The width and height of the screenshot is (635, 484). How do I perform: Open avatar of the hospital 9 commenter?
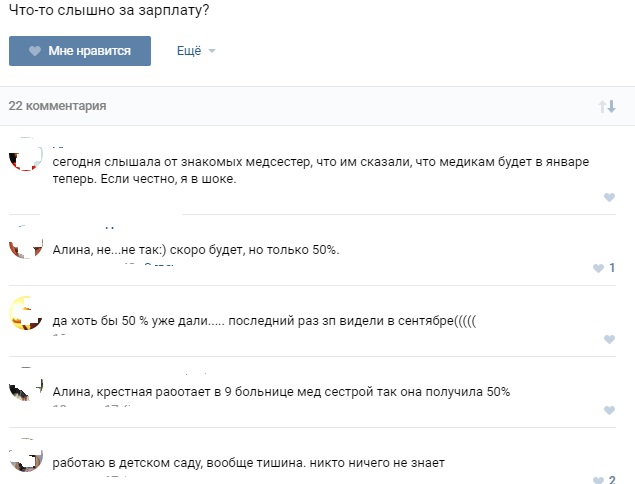pyautogui.click(x=26, y=384)
